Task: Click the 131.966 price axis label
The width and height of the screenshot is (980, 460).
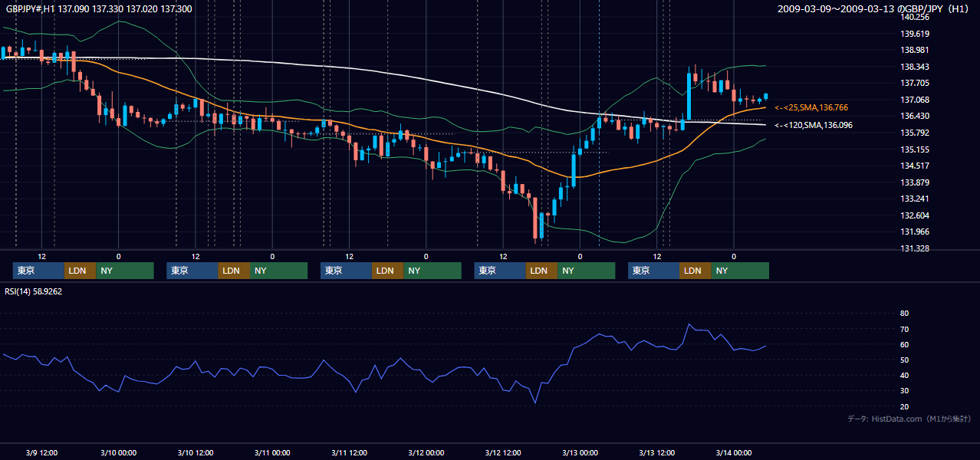Action: point(915,232)
